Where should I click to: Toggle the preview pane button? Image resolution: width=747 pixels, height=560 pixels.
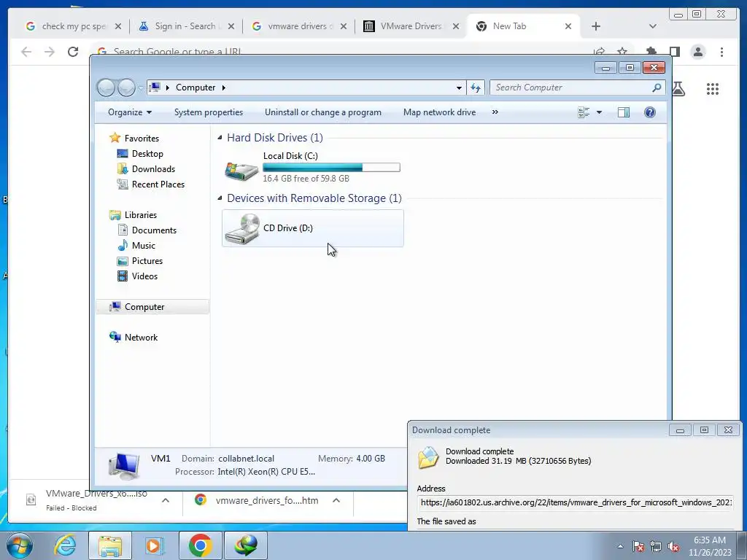pos(624,112)
